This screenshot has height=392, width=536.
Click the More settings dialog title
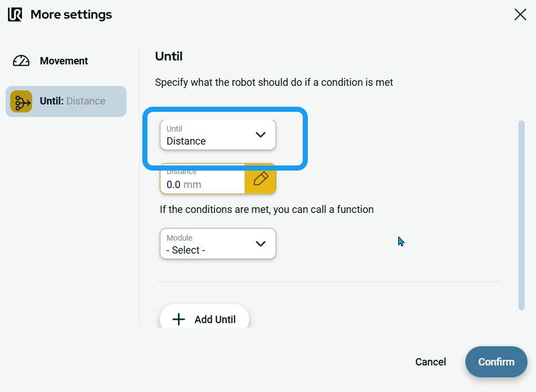tap(71, 15)
